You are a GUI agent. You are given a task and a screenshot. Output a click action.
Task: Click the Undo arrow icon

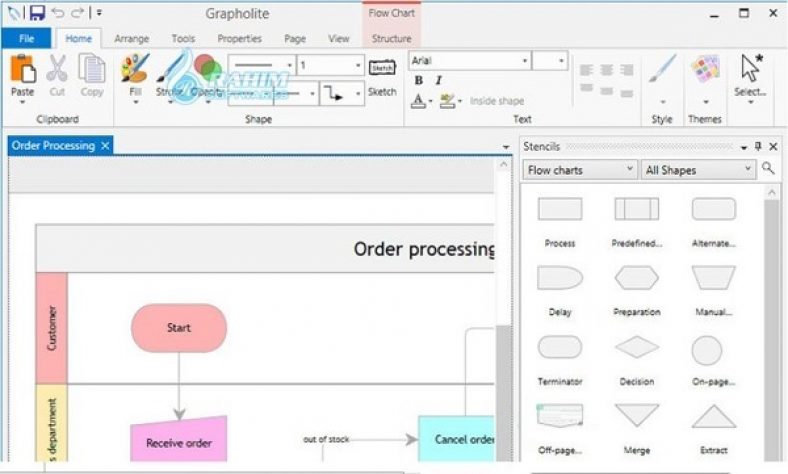58,13
